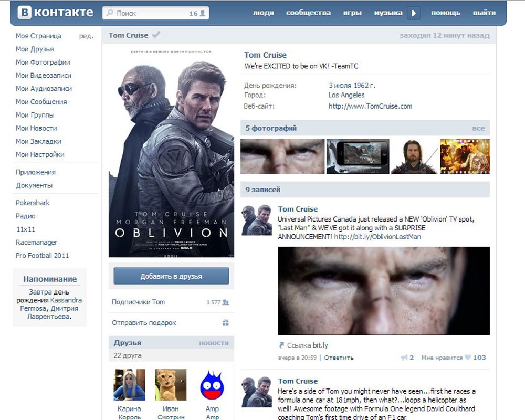Screen dimensions: 525x420
Task: Focus the Поиск search field
Action: pos(156,13)
